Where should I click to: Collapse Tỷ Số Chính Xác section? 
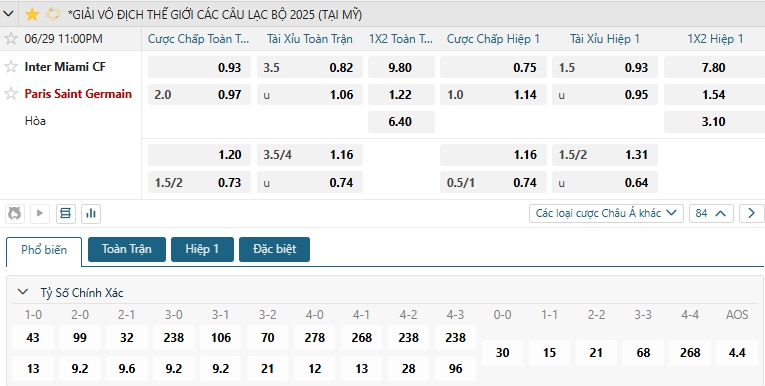click(x=22, y=292)
